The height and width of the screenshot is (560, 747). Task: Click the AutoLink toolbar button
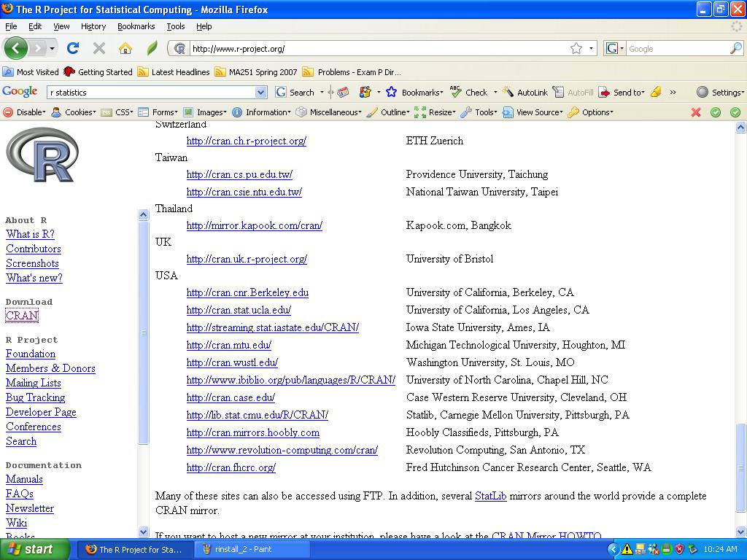(x=525, y=93)
